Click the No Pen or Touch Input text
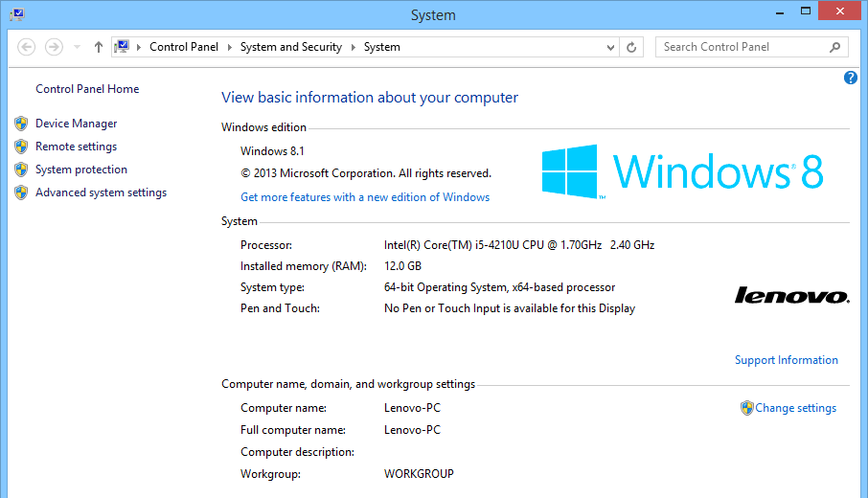 510,308
